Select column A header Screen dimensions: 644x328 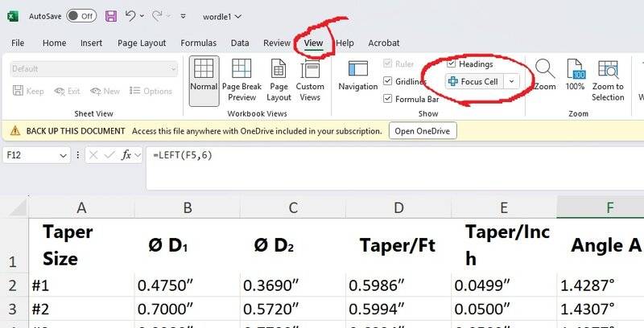pos(81,207)
